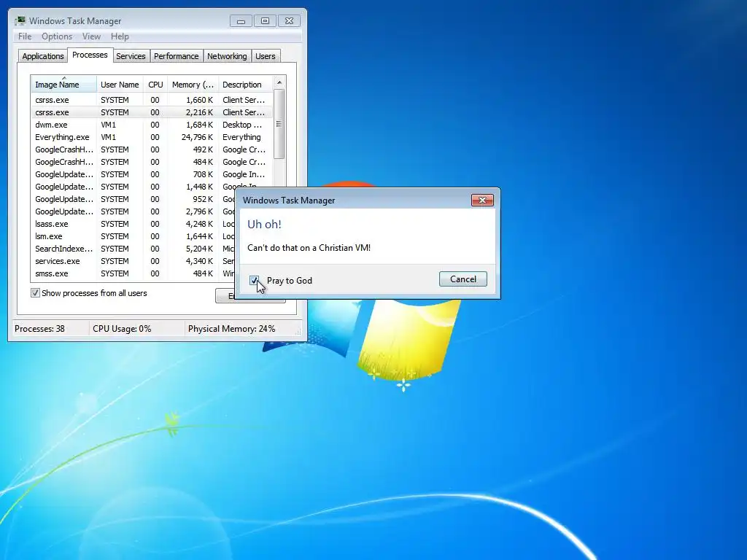Select GoogleUpdate... row using 708 K
The image size is (747, 560).
click(x=152, y=174)
